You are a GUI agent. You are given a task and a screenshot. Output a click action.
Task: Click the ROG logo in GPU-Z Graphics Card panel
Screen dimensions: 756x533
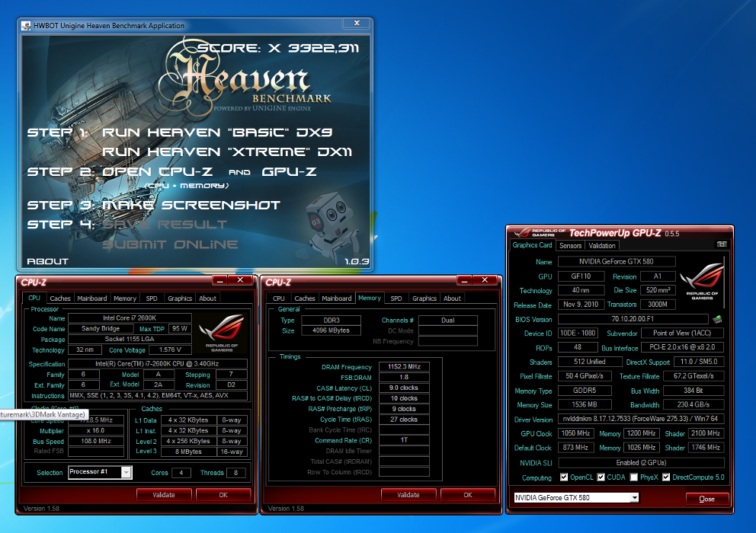tap(702, 282)
